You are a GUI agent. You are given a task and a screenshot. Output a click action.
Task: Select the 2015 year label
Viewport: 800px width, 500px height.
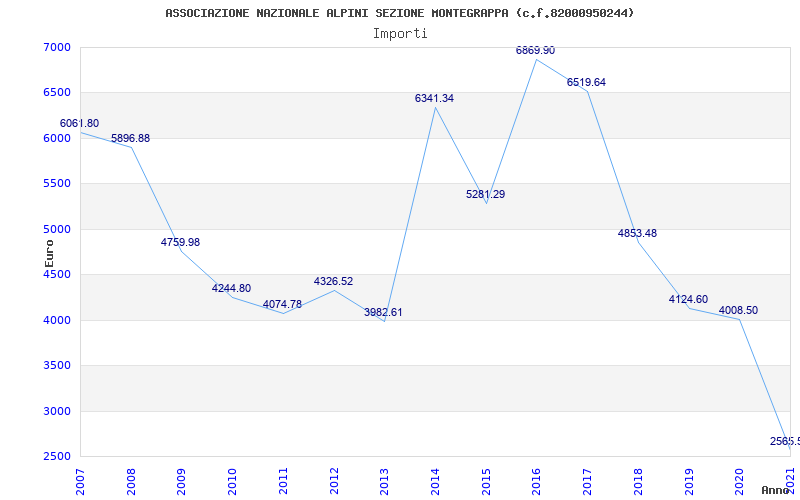[x=486, y=481]
